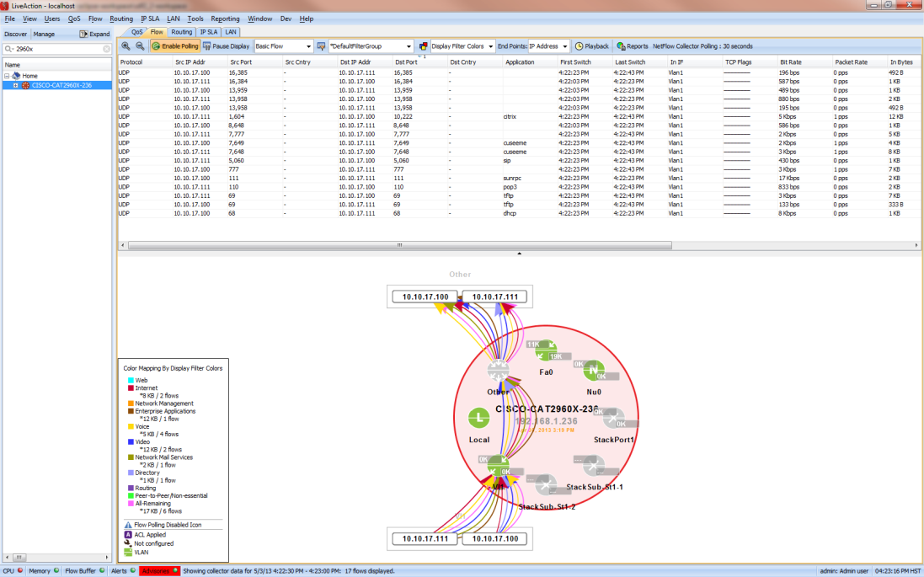The image size is (924, 577).
Task: Click the Application column header
Action: pyautogui.click(x=531, y=61)
